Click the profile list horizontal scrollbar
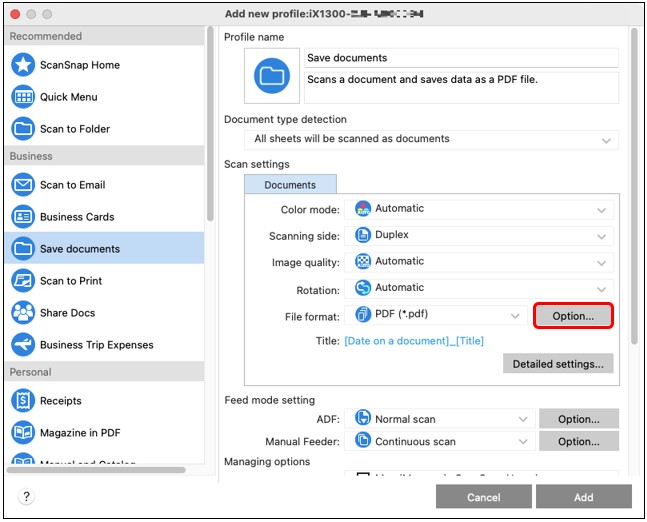This screenshot has height=522, width=647. [96, 470]
